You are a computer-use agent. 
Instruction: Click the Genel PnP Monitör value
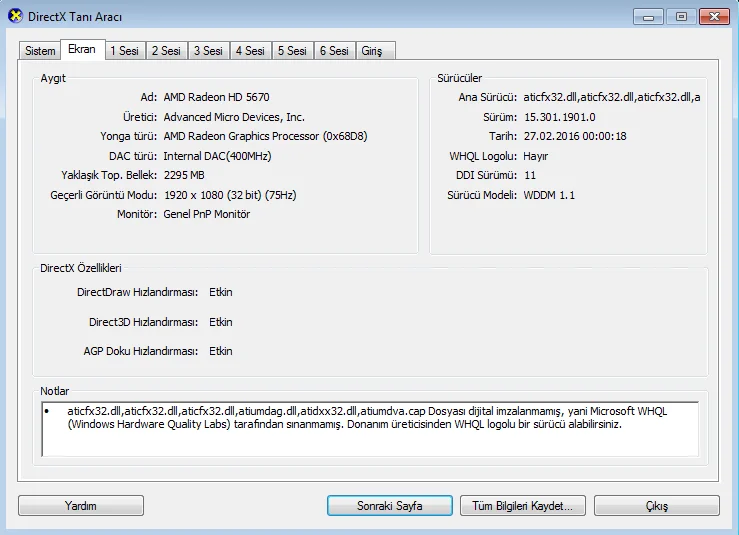pos(206,214)
